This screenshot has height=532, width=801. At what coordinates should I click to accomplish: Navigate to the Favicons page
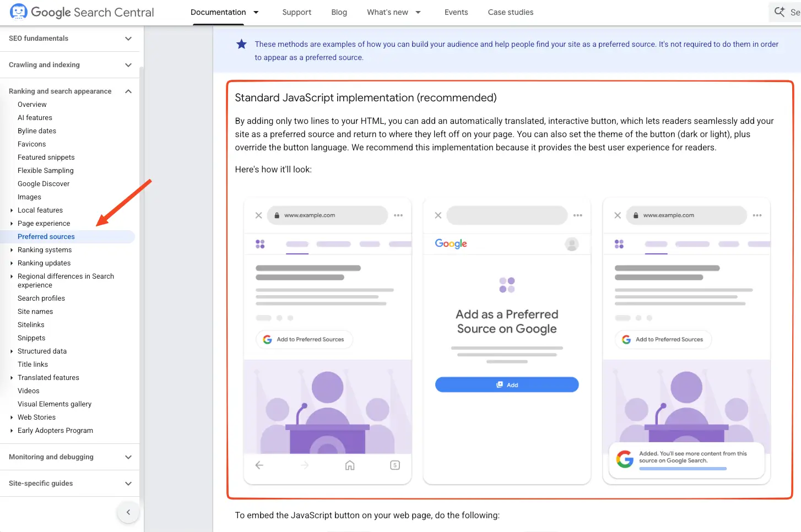click(x=31, y=144)
